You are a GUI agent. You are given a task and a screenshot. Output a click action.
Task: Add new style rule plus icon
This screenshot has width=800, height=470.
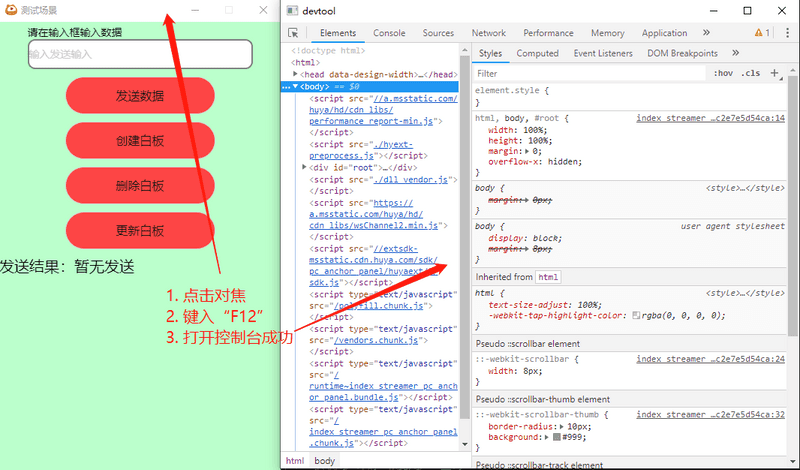[x=774, y=73]
